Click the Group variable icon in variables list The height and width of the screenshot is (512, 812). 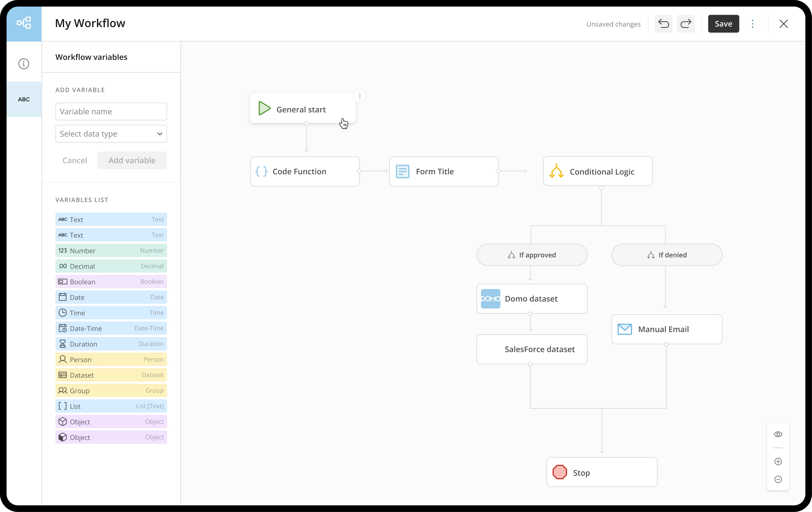[63, 391]
